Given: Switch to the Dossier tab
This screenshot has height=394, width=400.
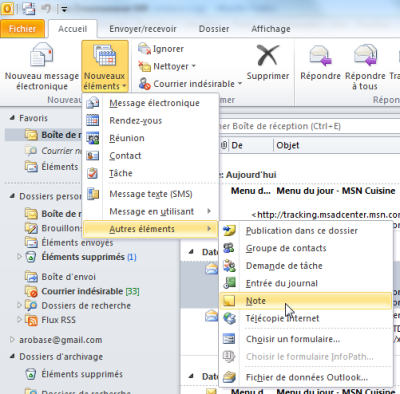Looking at the screenshot, I should pos(214,29).
